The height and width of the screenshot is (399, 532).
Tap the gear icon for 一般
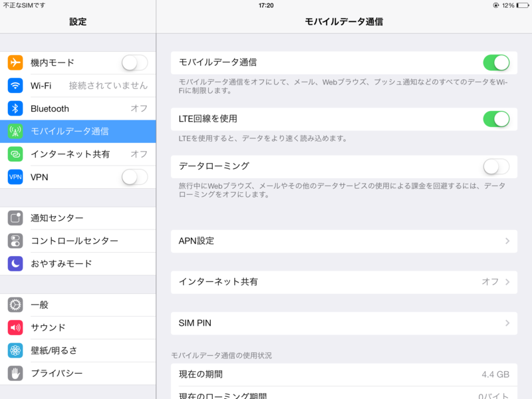(x=15, y=305)
